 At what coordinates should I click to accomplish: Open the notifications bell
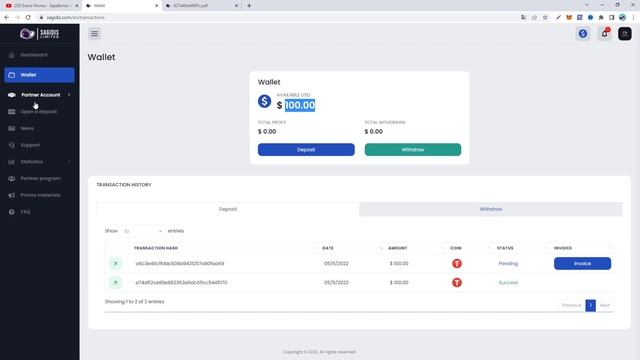[604, 33]
